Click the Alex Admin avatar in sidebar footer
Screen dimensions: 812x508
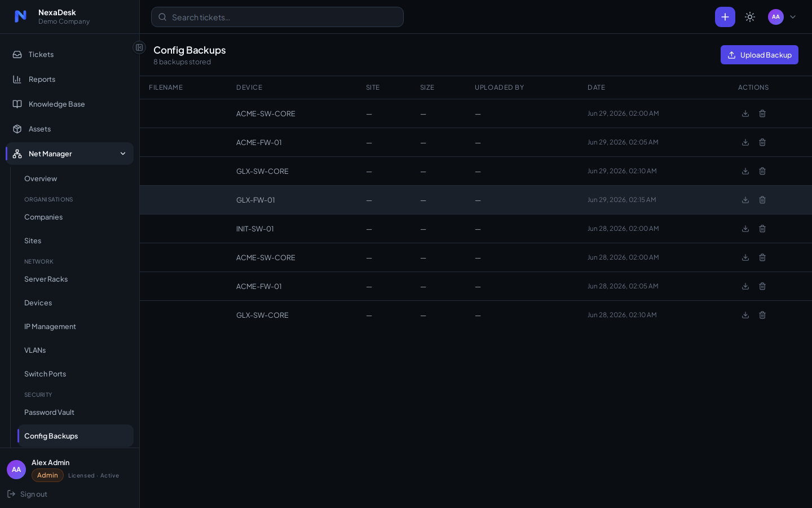pos(16,470)
